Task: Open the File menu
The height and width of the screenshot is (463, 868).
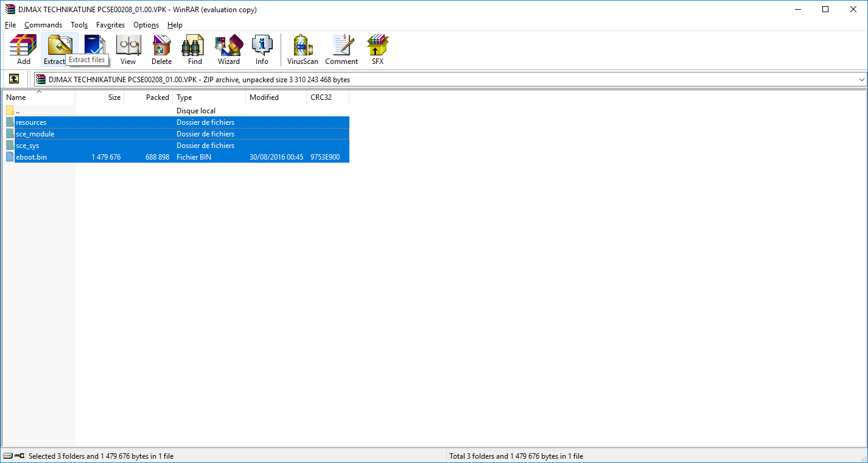Action: pos(10,25)
